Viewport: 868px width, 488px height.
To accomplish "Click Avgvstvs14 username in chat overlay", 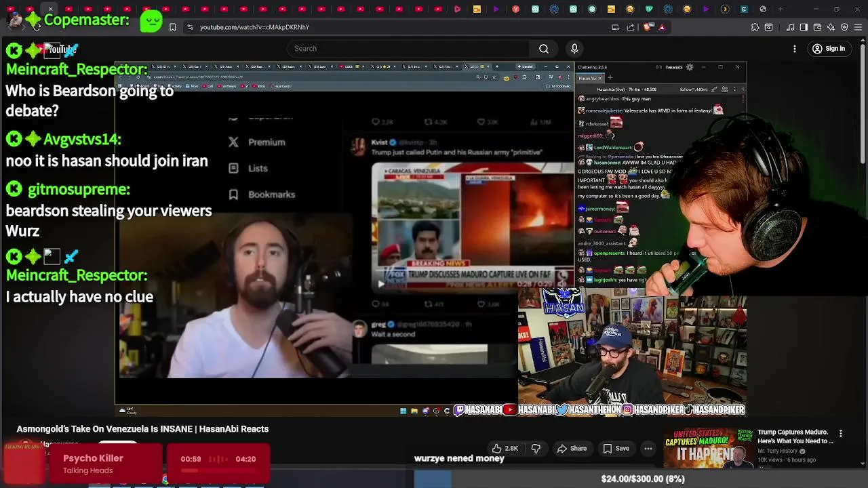I will pos(82,140).
